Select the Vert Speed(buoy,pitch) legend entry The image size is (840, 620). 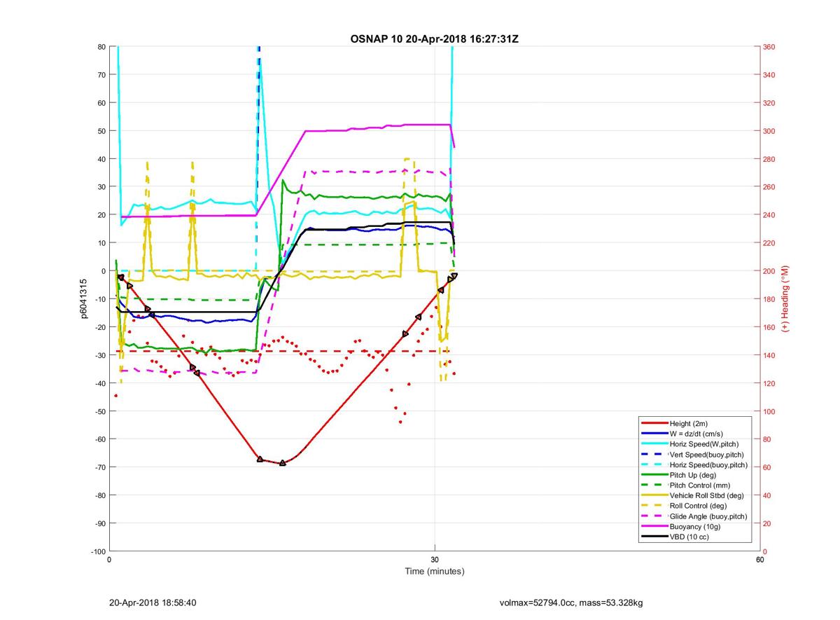pos(707,454)
